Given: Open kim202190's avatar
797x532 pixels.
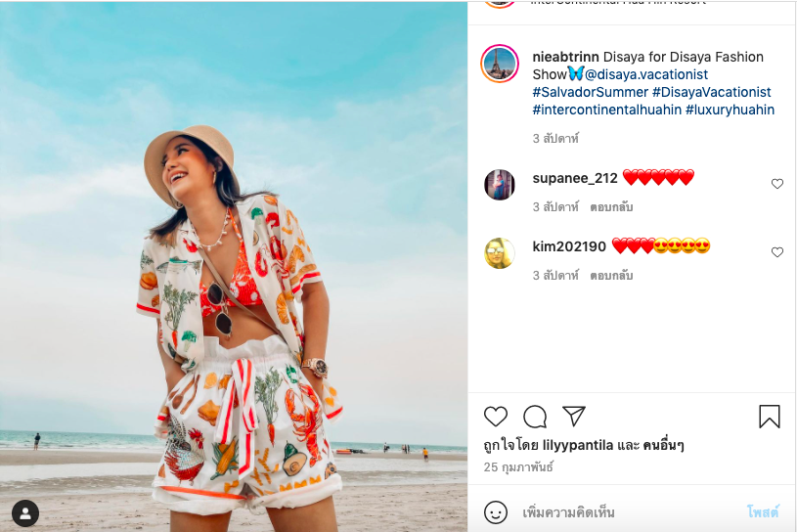Looking at the screenshot, I should coord(499,252).
